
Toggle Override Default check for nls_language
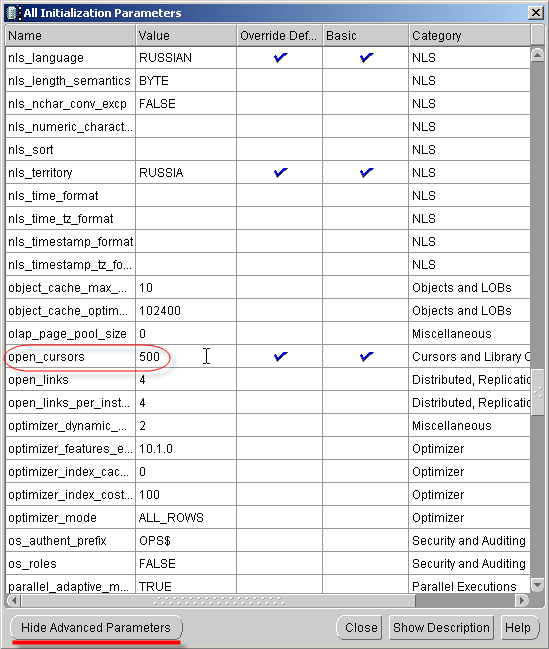(280, 57)
